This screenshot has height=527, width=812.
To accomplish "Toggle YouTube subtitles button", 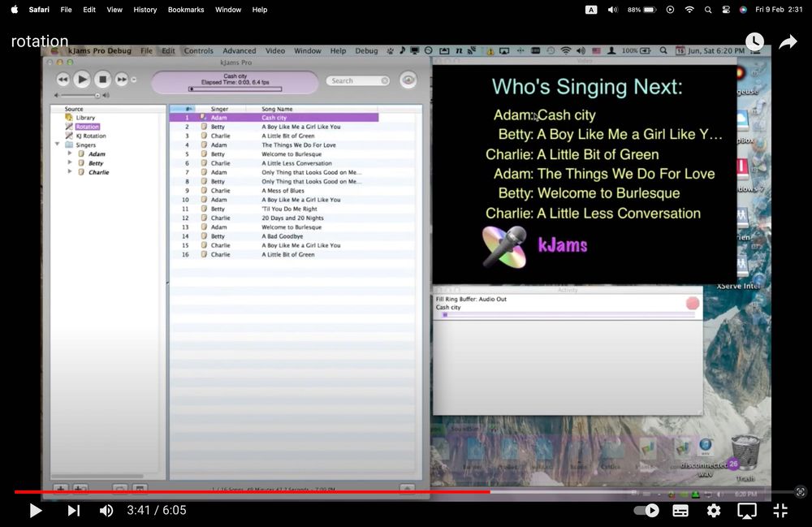I will pyautogui.click(x=680, y=511).
